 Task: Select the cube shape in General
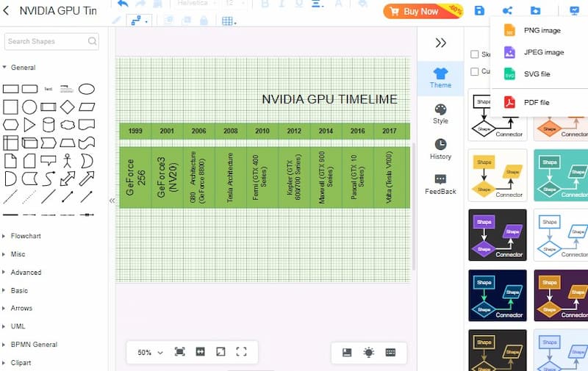(x=29, y=143)
